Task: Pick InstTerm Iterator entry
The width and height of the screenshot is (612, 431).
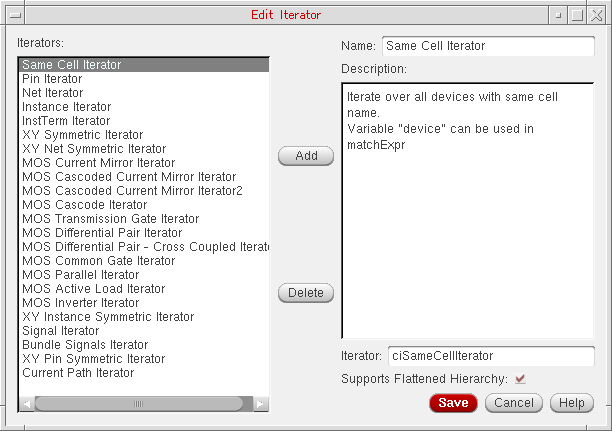Action: (144, 121)
